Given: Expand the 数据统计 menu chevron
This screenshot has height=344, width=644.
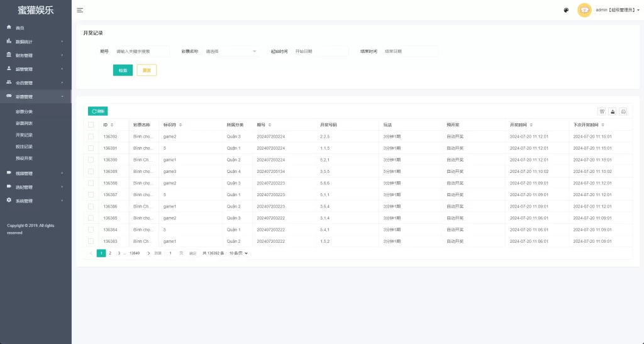Looking at the screenshot, I should (62, 42).
